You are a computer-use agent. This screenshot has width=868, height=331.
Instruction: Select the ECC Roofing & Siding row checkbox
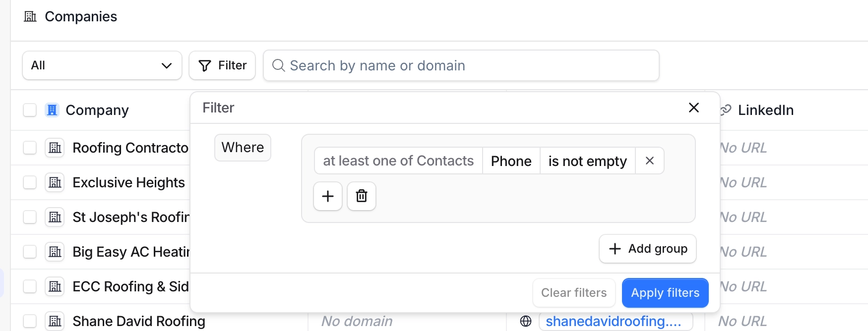click(x=30, y=286)
